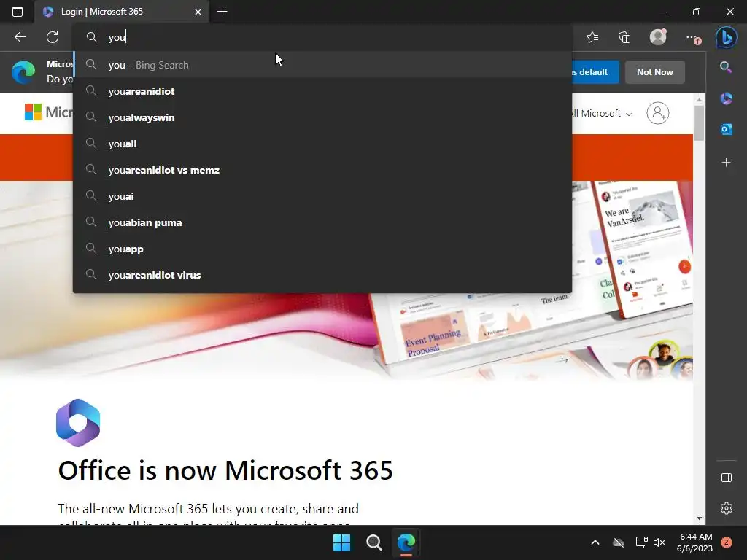Choose the 'youapp' suggestion
This screenshot has height=560, width=747.
tap(322, 249)
